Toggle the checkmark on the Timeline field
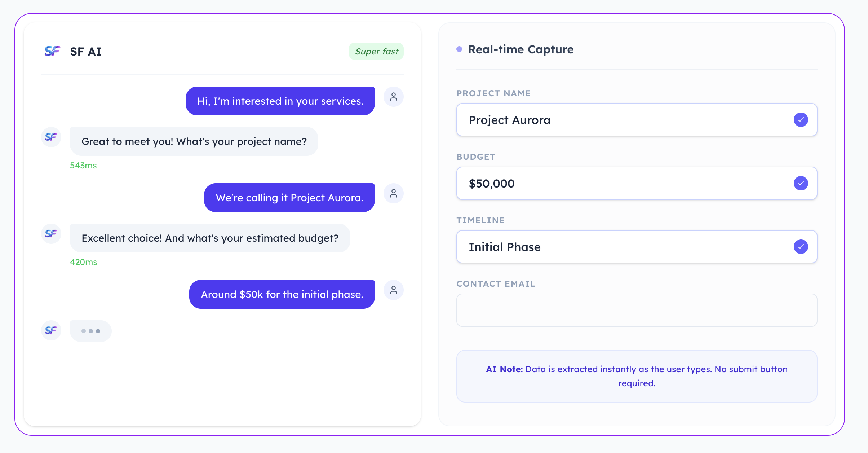Image resolution: width=868 pixels, height=453 pixels. click(x=801, y=247)
